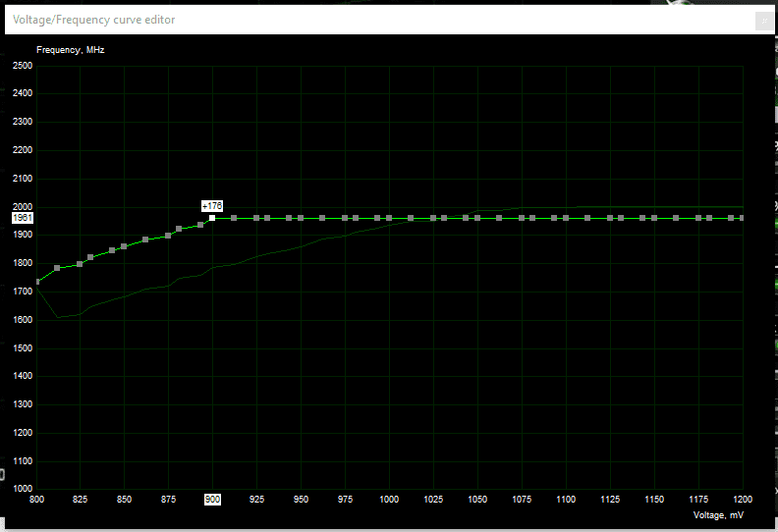The image size is (778, 532).
Task: Click the 2500 frequency axis label
Action: (x=23, y=66)
